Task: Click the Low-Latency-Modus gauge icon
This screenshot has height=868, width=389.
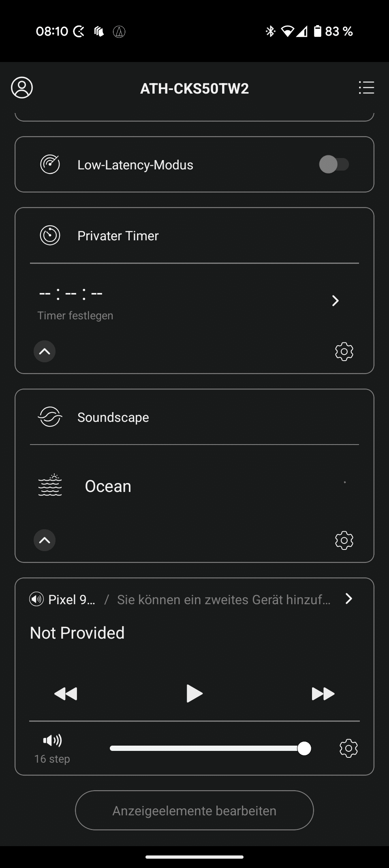Action: [x=50, y=165]
